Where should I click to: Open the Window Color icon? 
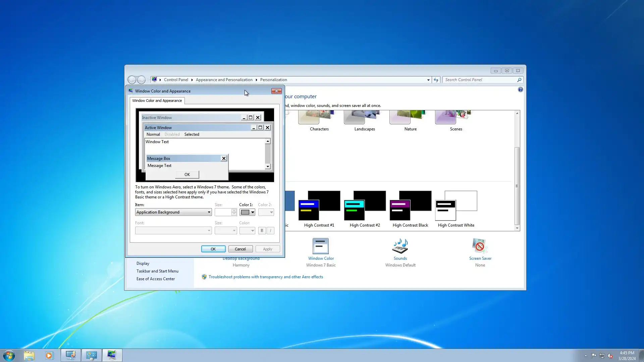click(321, 246)
